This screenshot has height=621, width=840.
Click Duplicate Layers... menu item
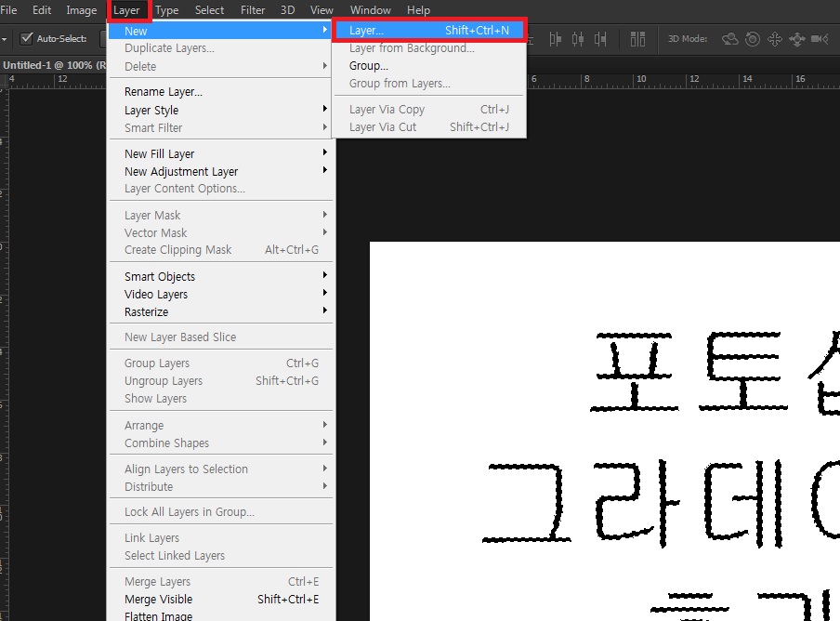(221, 48)
